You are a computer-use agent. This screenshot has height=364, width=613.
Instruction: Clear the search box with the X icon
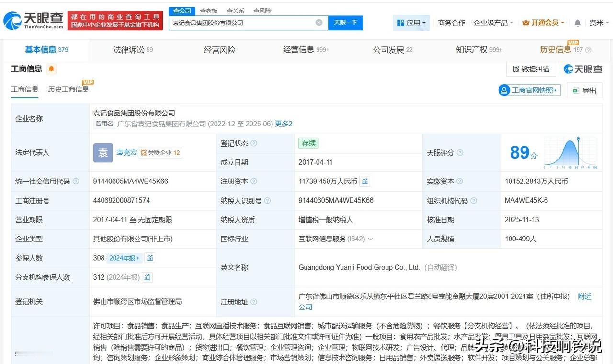coord(318,22)
